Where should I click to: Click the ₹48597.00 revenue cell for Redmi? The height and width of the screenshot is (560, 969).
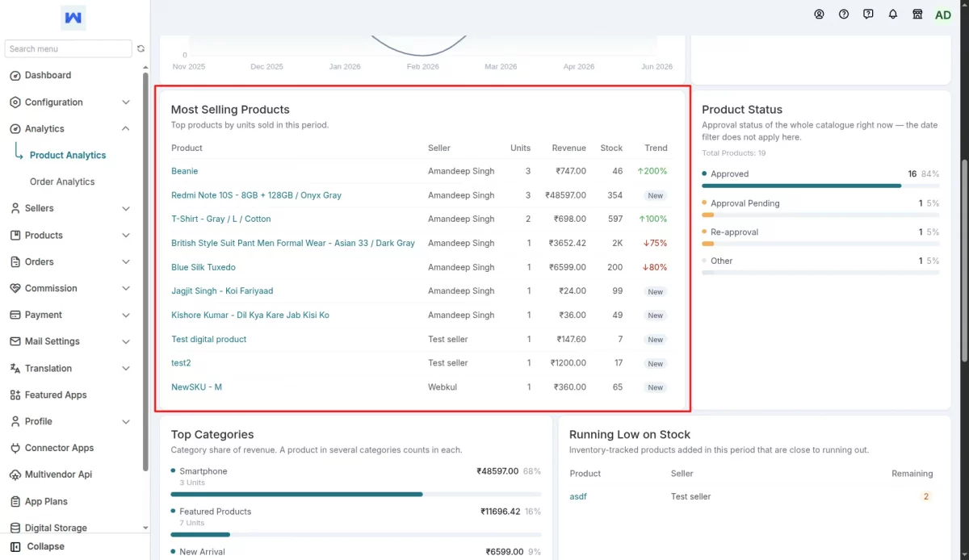coord(566,195)
